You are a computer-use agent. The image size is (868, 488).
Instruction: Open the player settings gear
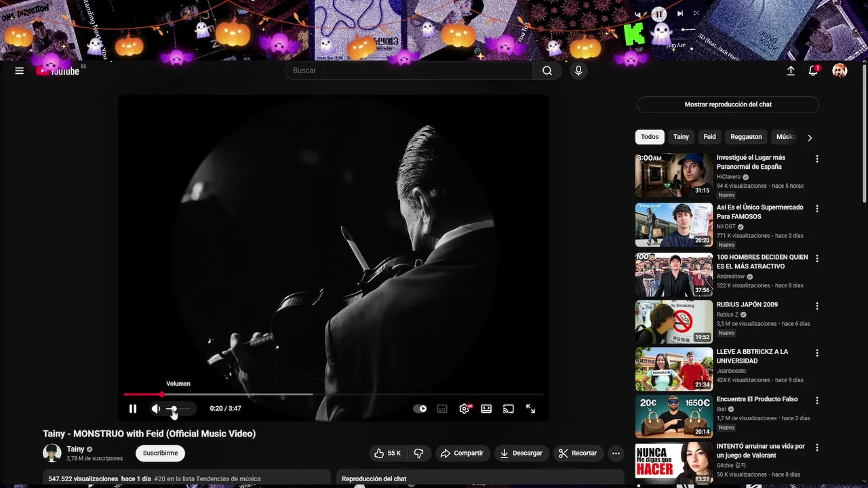(465, 409)
